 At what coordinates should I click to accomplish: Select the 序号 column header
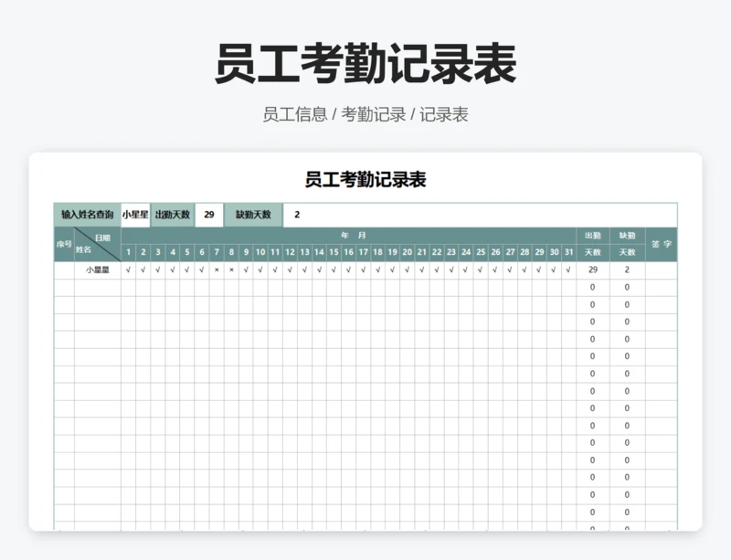click(x=64, y=244)
